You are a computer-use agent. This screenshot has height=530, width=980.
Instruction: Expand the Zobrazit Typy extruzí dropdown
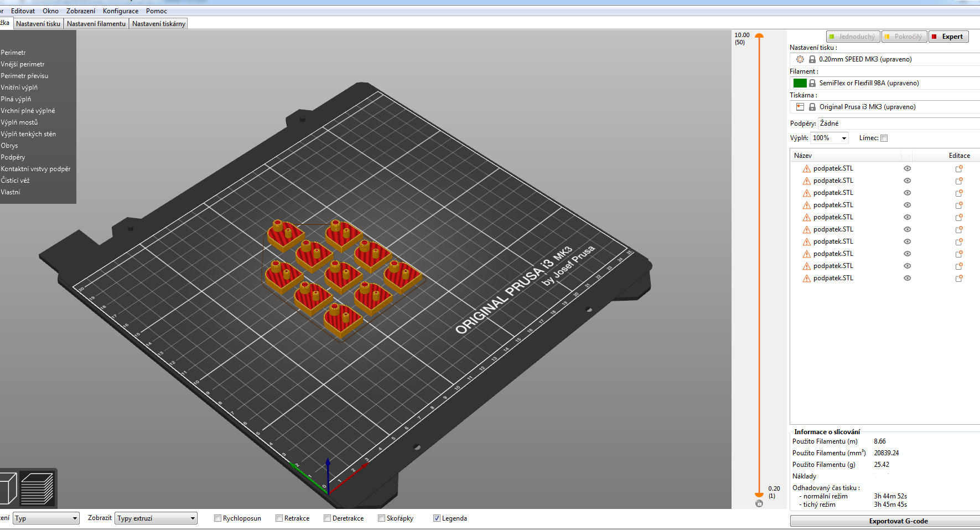(x=156, y=518)
